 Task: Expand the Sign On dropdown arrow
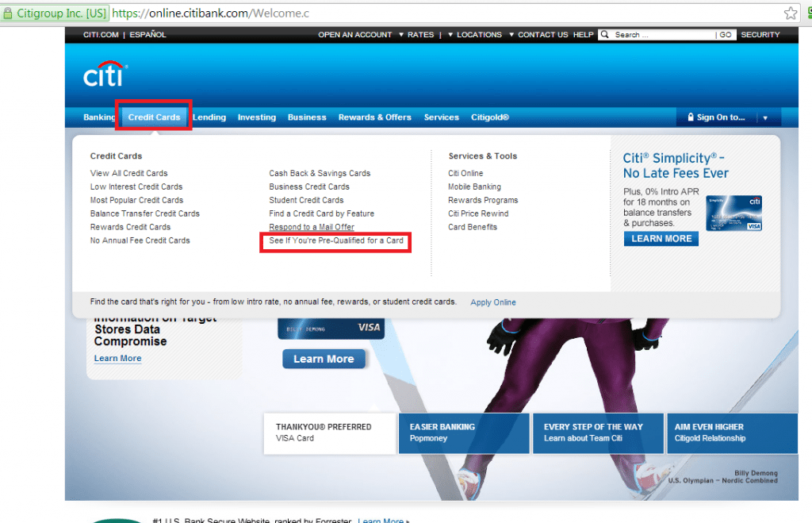click(x=765, y=118)
